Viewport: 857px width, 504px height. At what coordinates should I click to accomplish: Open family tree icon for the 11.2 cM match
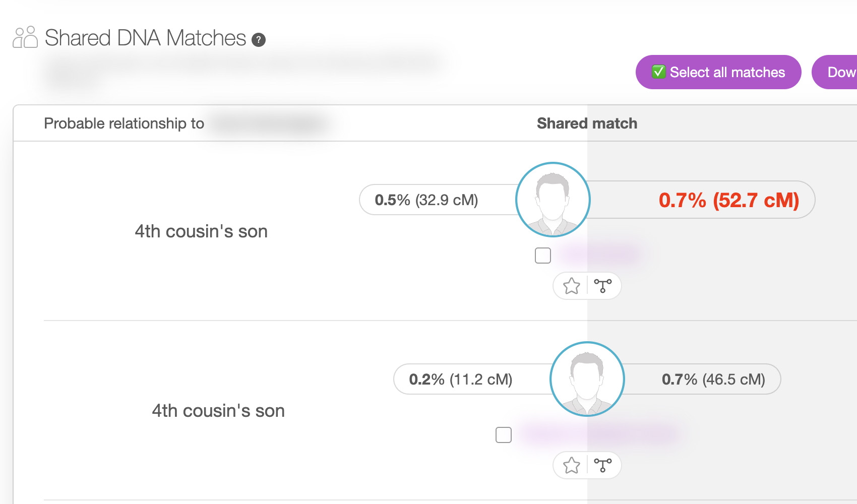603,465
